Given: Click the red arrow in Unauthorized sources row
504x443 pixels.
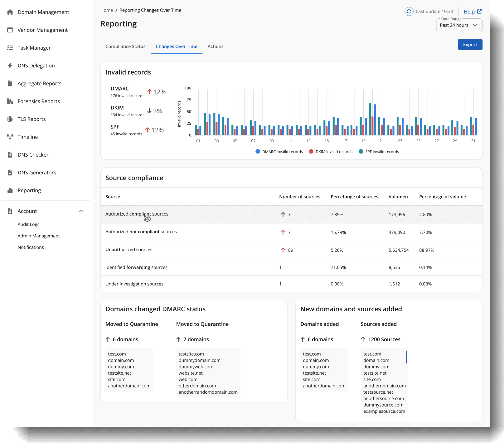Looking at the screenshot, I should pyautogui.click(x=283, y=250).
